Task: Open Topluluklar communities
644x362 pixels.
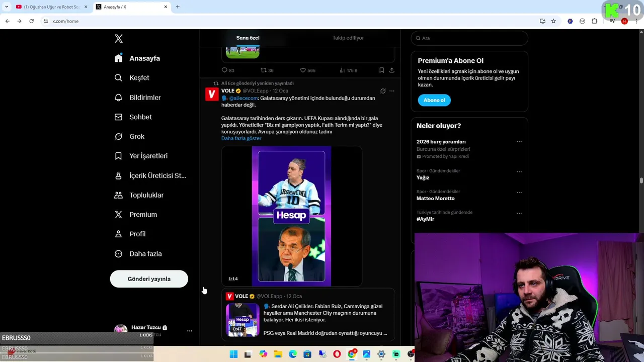Action: 139,195
